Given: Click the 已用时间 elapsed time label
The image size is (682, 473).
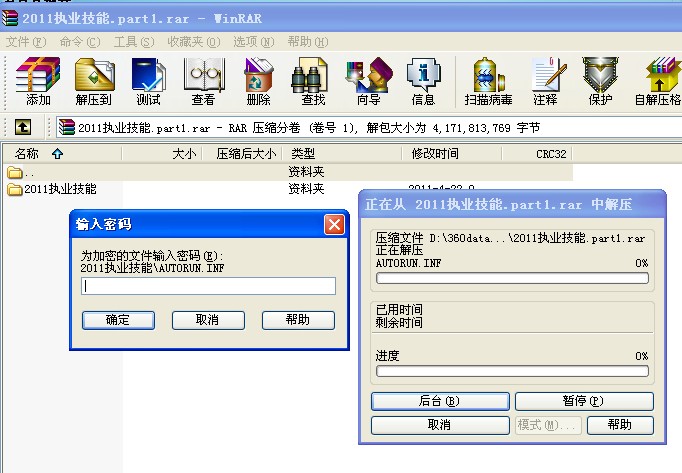Looking at the screenshot, I should click(399, 309).
